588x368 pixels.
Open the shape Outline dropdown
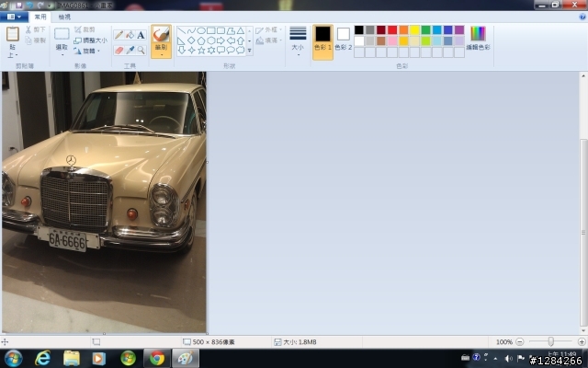click(x=269, y=29)
